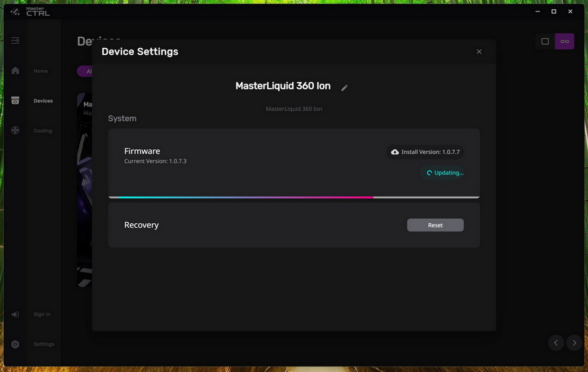The height and width of the screenshot is (372, 588).
Task: Open the Cooling menu item
Action: pyautogui.click(x=43, y=131)
